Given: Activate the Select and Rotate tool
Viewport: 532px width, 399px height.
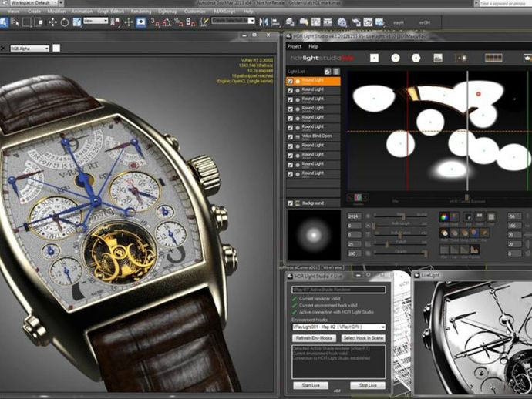Looking at the screenshot, I should coord(65,22).
